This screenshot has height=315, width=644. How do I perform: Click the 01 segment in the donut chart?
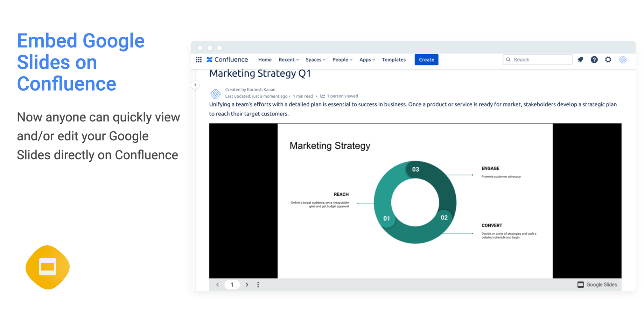click(x=386, y=218)
